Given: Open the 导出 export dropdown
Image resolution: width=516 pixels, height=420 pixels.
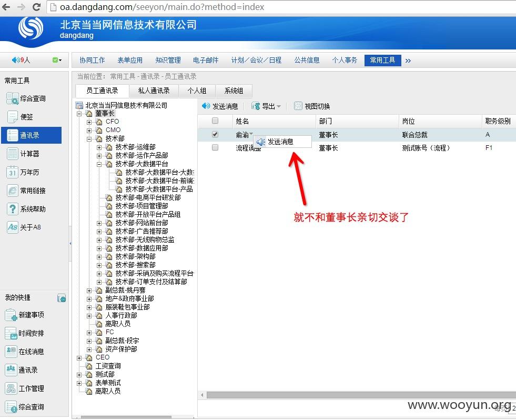Looking at the screenshot, I should (x=266, y=106).
